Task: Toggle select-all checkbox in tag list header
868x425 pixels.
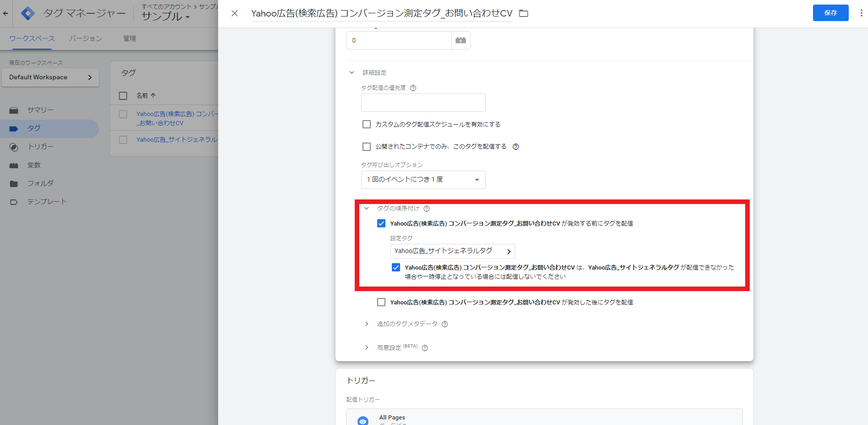Action: point(123,96)
